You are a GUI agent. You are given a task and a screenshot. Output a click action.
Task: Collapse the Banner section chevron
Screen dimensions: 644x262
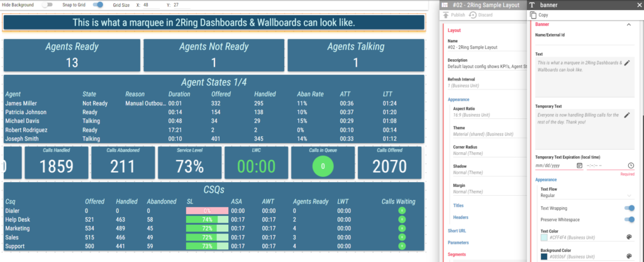pos(628,25)
